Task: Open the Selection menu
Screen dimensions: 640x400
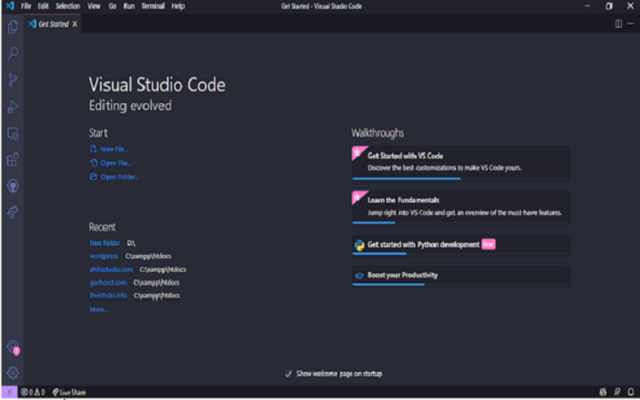Action: tap(67, 6)
